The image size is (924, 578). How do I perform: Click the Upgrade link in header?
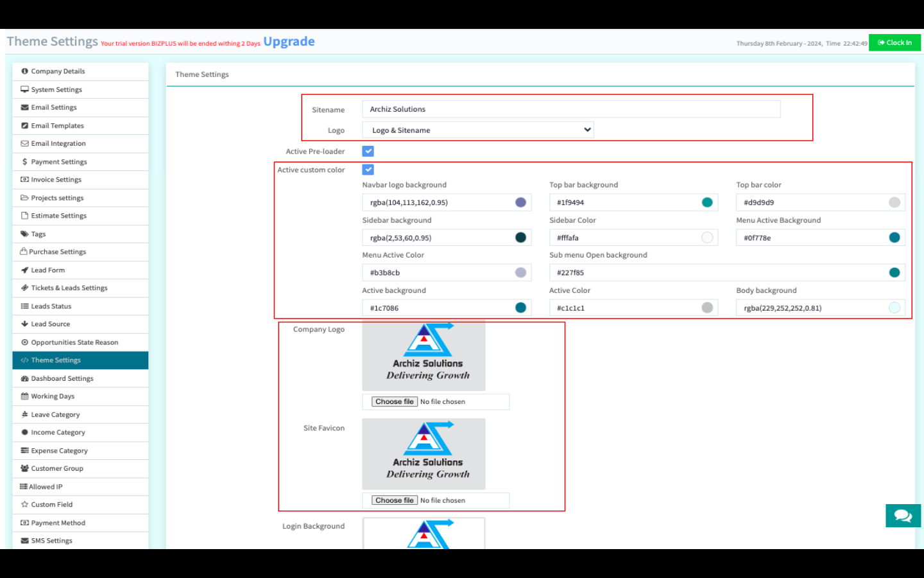coord(289,42)
